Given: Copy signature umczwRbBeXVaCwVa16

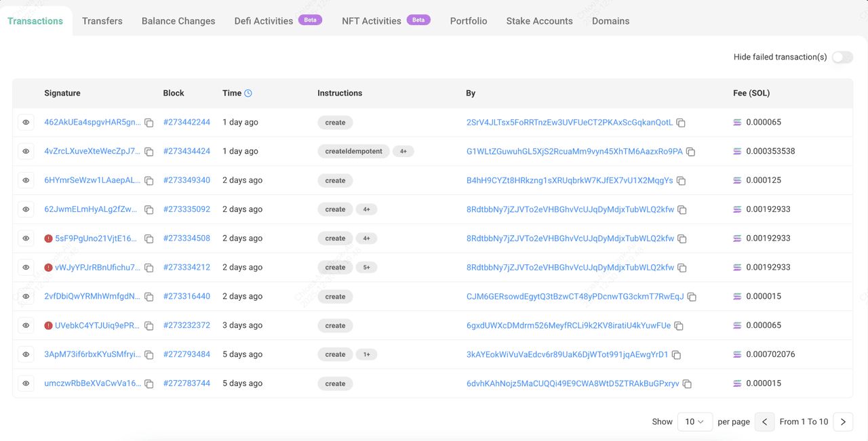Looking at the screenshot, I should pyautogui.click(x=149, y=384).
